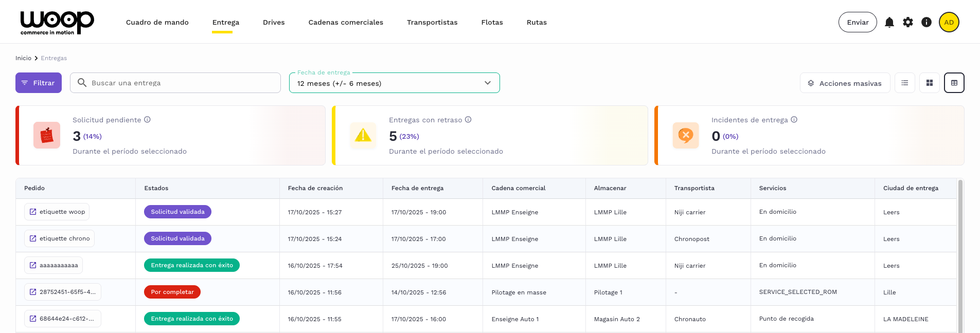This screenshot has width=980, height=333.
Task: Open the Acciones masivas menu
Action: tap(845, 83)
